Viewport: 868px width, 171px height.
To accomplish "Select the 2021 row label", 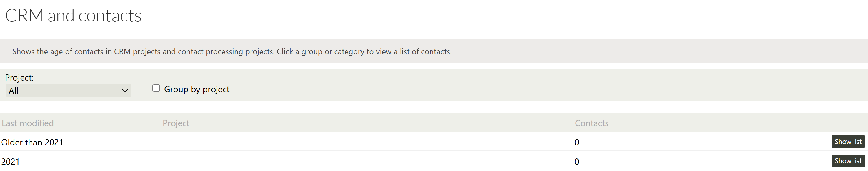I will point(11,162).
